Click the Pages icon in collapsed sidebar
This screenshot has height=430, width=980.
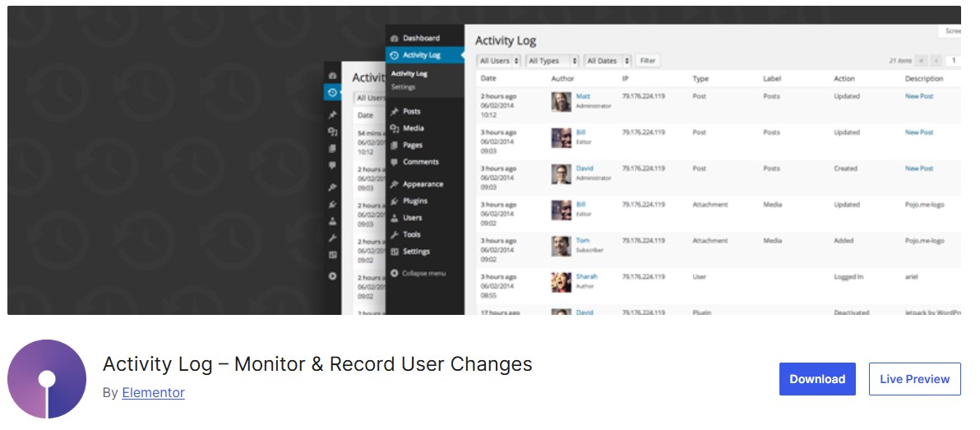coord(332,149)
